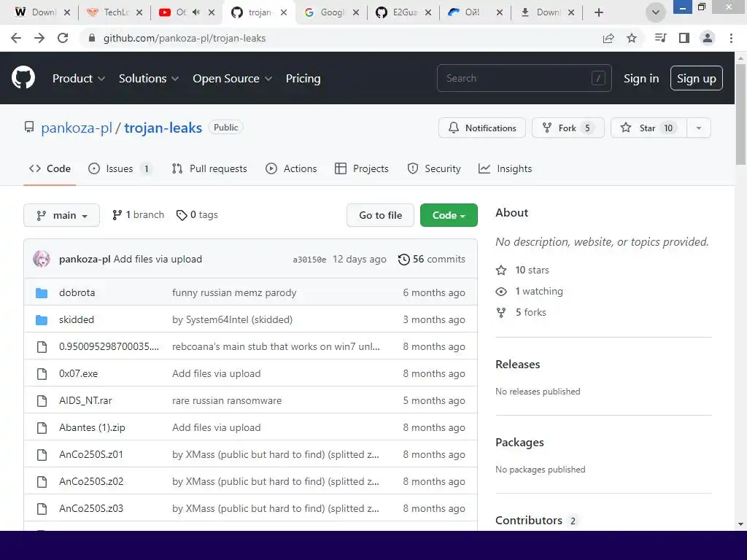
Task: View the 1 branch link
Action: pos(138,215)
